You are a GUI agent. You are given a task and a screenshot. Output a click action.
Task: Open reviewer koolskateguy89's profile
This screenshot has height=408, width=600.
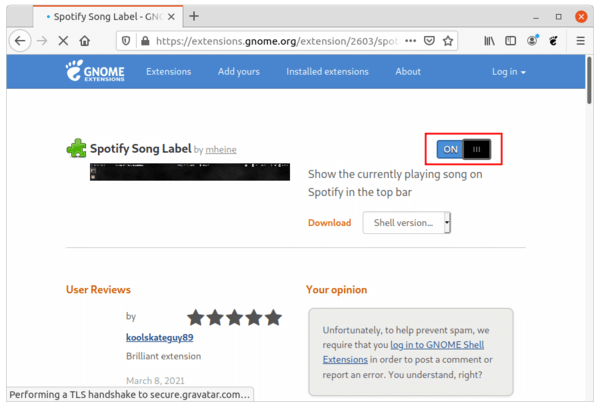pos(160,337)
